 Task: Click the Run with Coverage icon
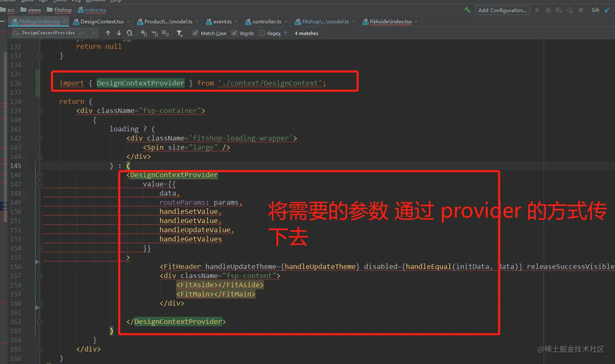coord(559,10)
